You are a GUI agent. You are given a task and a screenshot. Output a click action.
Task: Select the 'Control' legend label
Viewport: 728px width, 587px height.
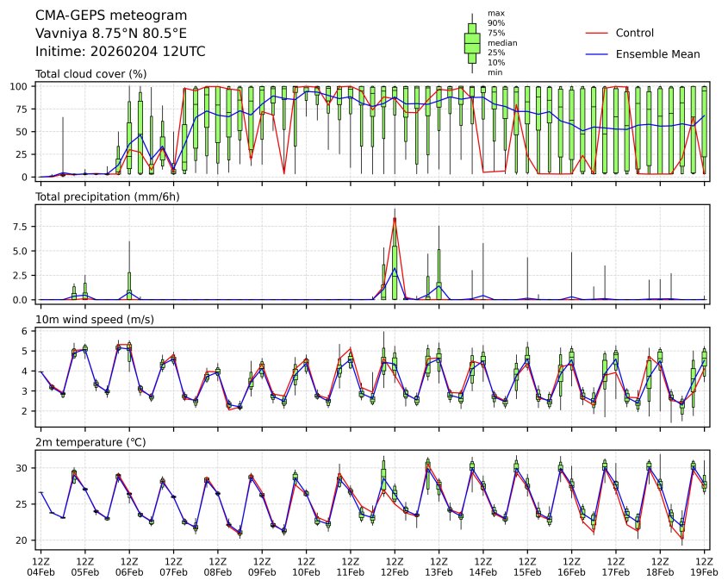tap(634, 33)
